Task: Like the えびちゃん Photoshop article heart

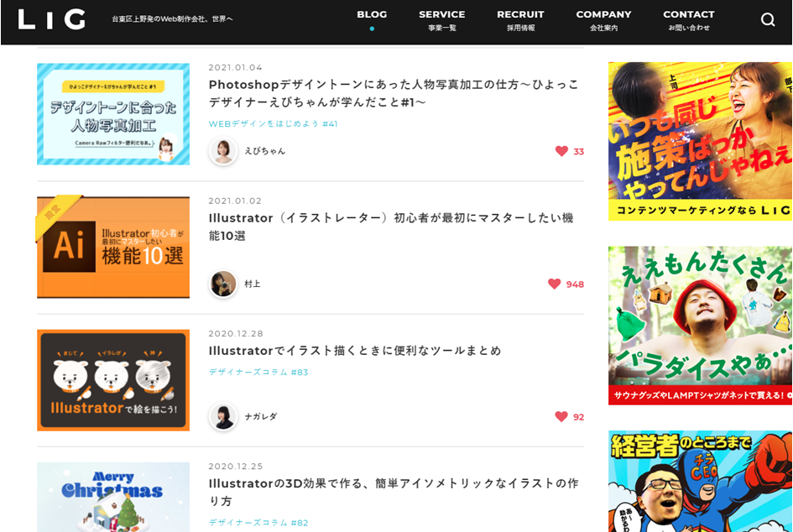Action: 561,151
